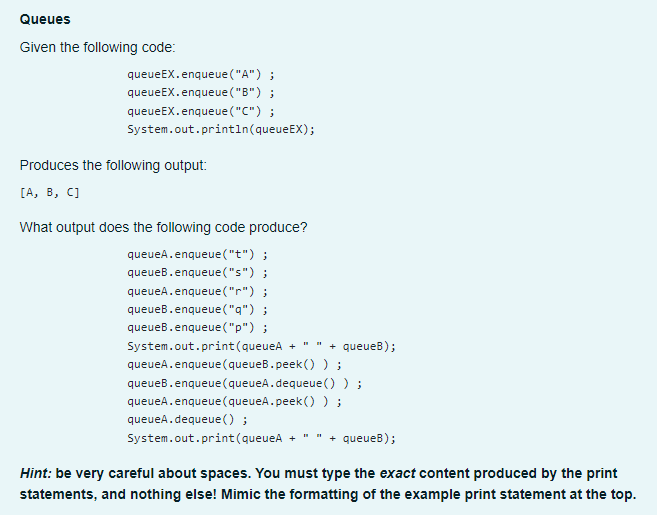Click the example output [A, B, C]

[49, 192]
